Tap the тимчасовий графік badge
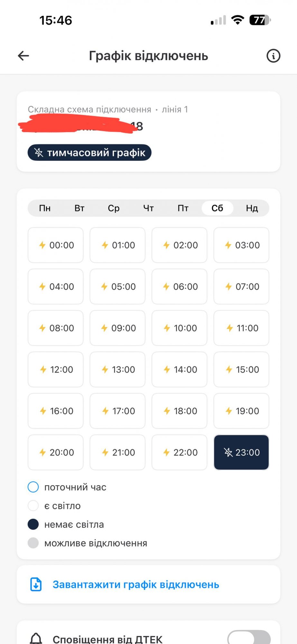 pos(89,152)
